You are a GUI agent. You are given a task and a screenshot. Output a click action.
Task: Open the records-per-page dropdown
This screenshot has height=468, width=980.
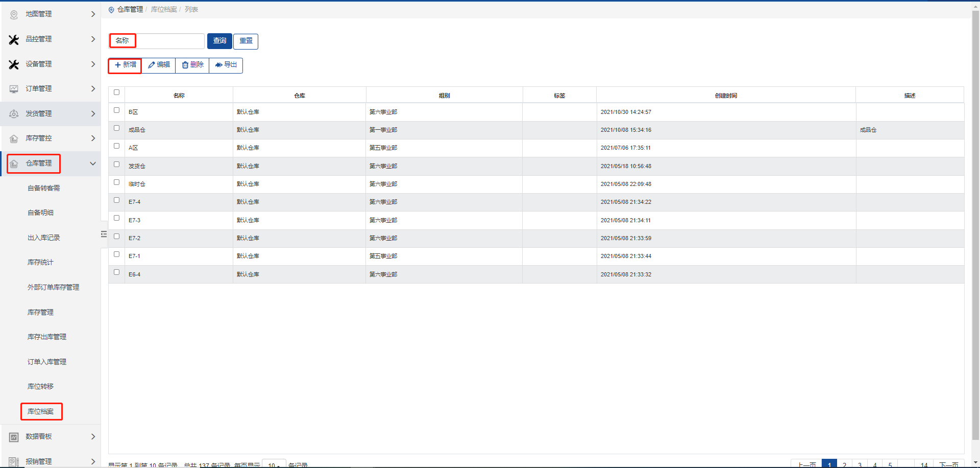(274, 464)
